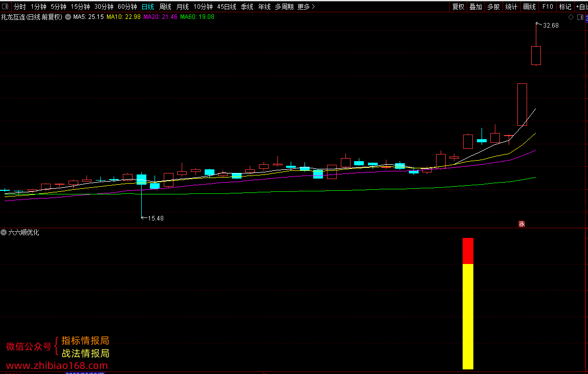Open the dropdown beside 兆龙互连 title
588x374 pixels.
coord(68,17)
